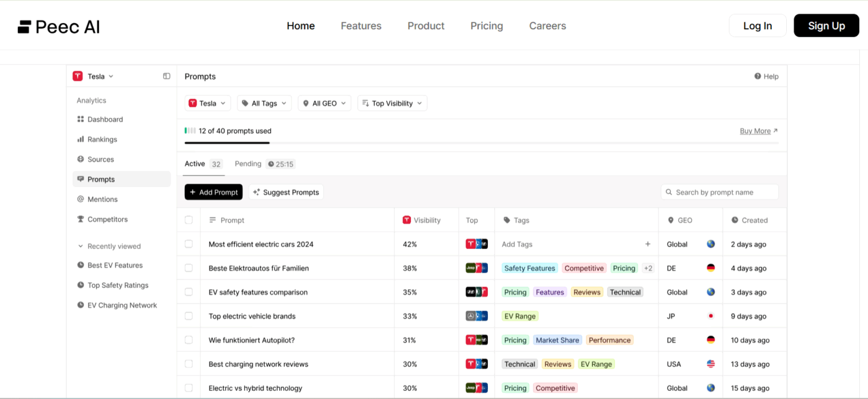Click the Help icon at top right

pos(757,76)
